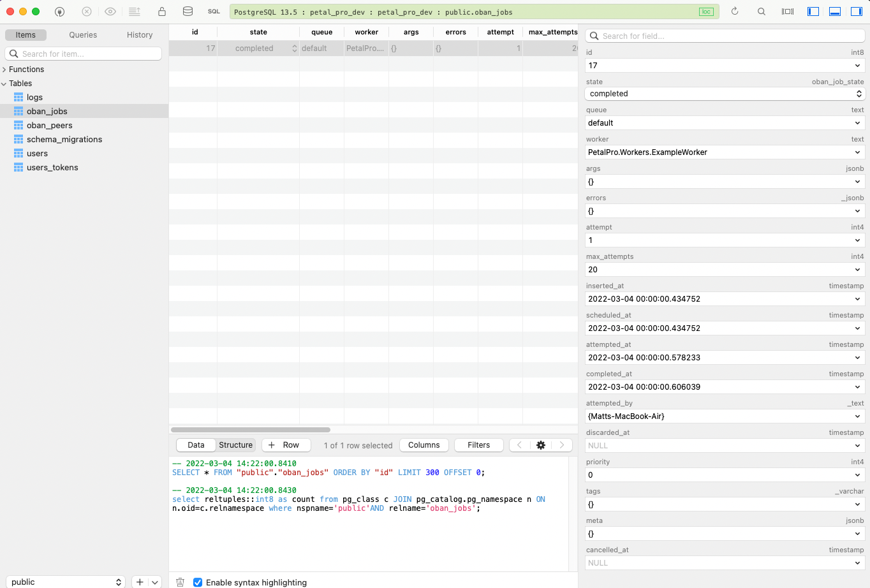870x588 pixels.
Task: Open the public schema dropdown
Action: pyautogui.click(x=65, y=582)
